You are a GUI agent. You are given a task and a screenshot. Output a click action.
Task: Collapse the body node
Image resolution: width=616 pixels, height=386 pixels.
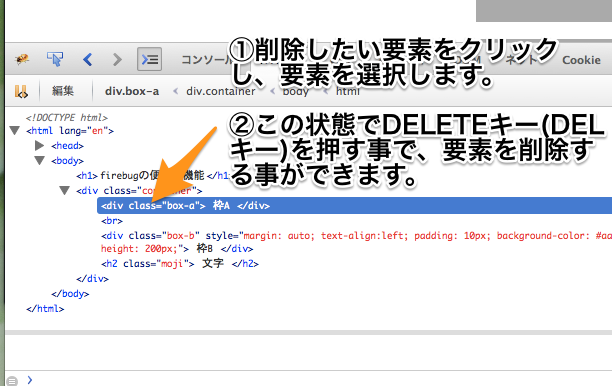40,161
